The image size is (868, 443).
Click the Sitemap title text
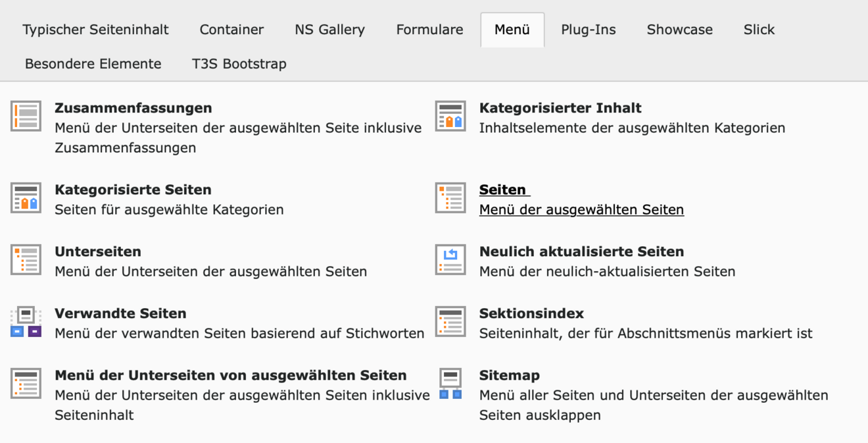(x=509, y=375)
